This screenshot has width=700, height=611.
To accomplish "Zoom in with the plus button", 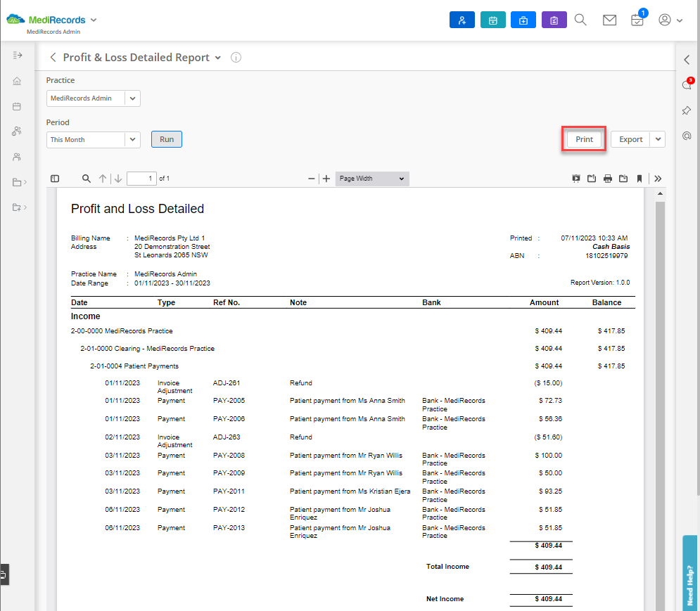I will tap(326, 179).
